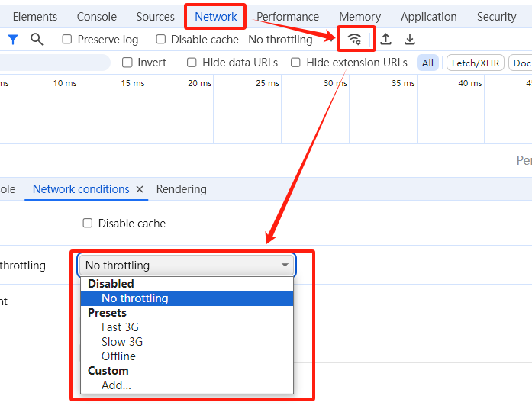Viewport: 532px width, 412px height.
Task: Click the export HAR download icon
Action: pyautogui.click(x=410, y=40)
